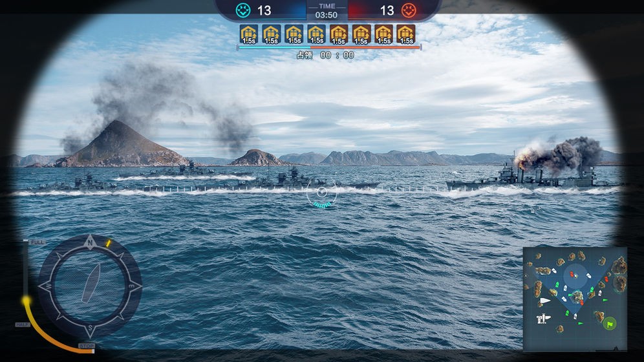Screen dimensions: 644x362
Task: Click the red team smiley icon
Action: point(409,10)
